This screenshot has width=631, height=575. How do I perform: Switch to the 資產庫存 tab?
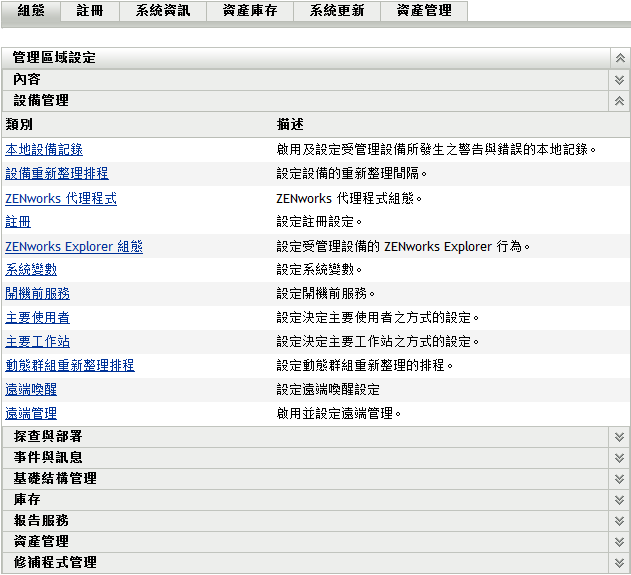tap(250, 11)
